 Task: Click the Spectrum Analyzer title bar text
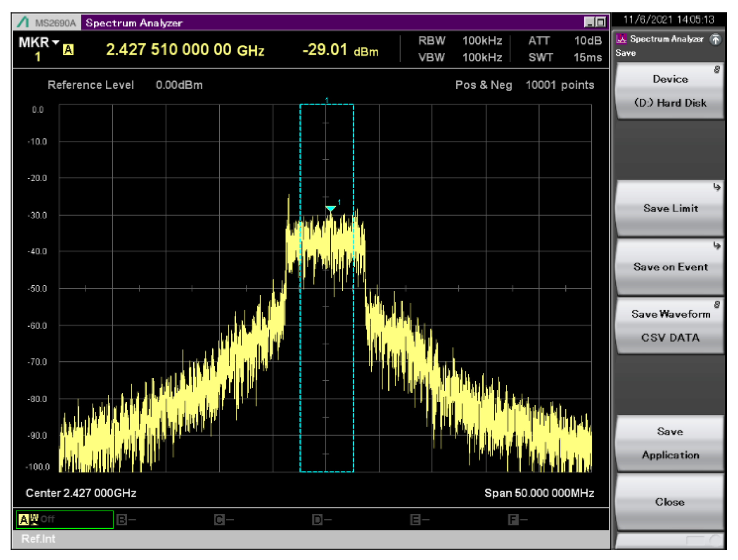pos(134,23)
